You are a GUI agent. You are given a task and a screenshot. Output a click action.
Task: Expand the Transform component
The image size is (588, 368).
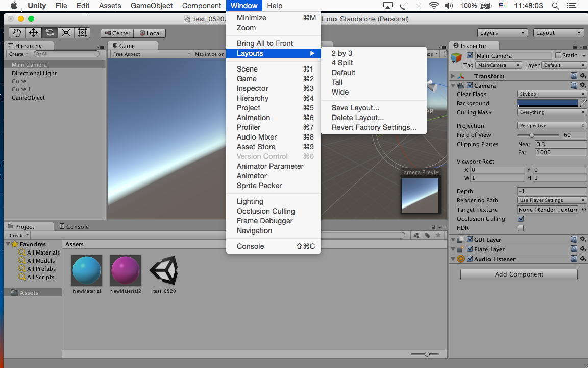tap(453, 76)
